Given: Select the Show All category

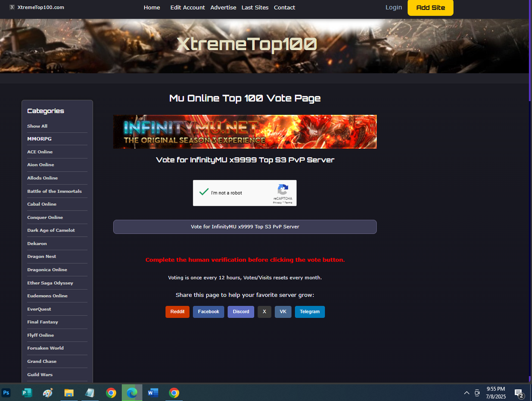Looking at the screenshot, I should point(37,126).
